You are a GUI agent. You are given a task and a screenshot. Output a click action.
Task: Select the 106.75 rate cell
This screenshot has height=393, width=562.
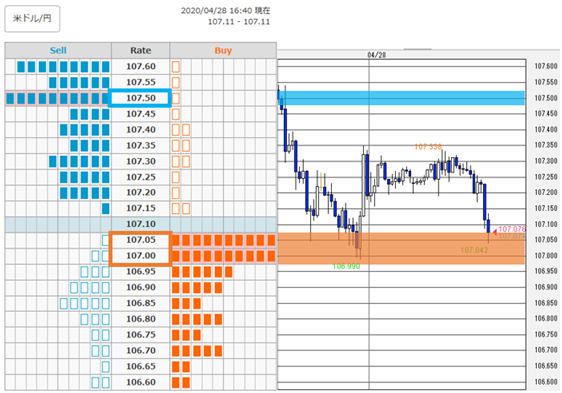coord(140,334)
